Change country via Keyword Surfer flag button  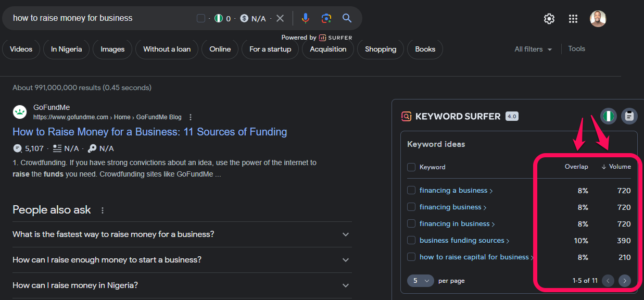[x=608, y=116]
